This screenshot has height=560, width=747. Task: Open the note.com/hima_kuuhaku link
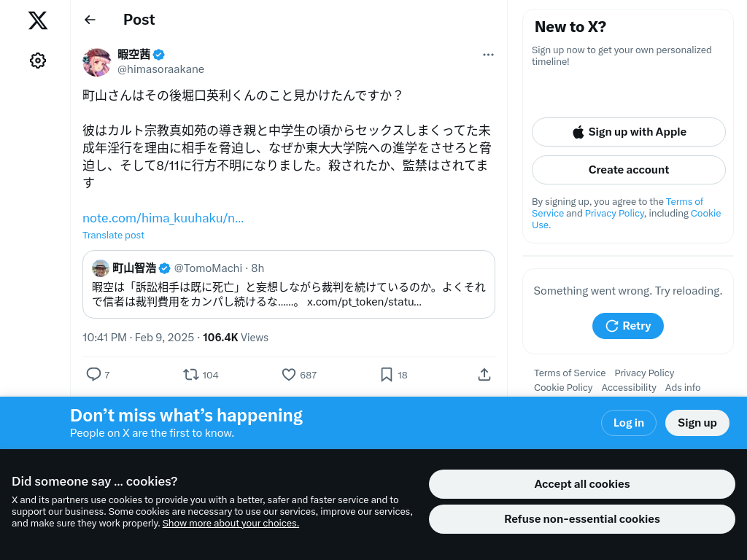tap(163, 218)
